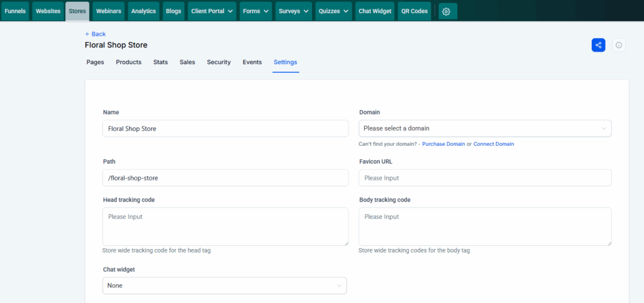Viewport: 644px width, 303px height.
Task: Click the Name input field
Action: point(226,128)
